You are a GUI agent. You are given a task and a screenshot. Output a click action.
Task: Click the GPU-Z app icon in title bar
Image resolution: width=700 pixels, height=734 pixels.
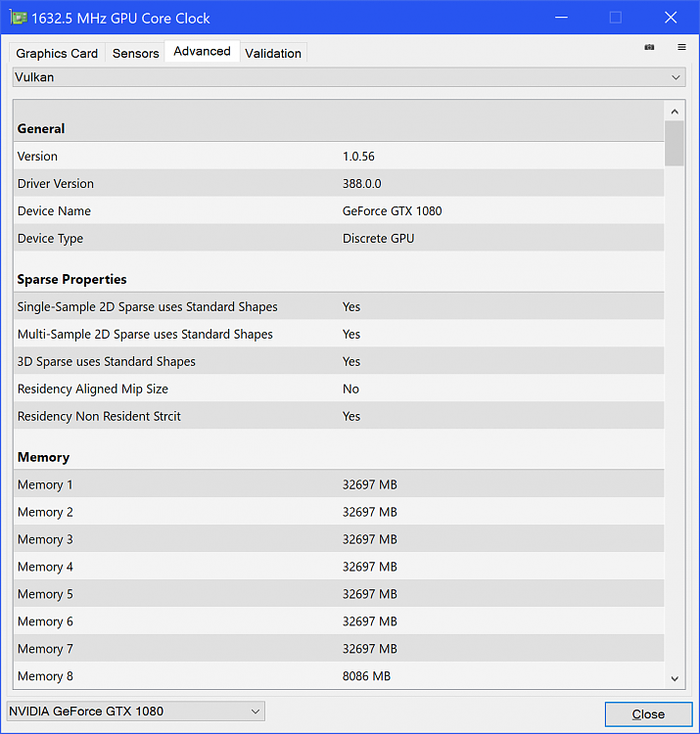pos(19,18)
